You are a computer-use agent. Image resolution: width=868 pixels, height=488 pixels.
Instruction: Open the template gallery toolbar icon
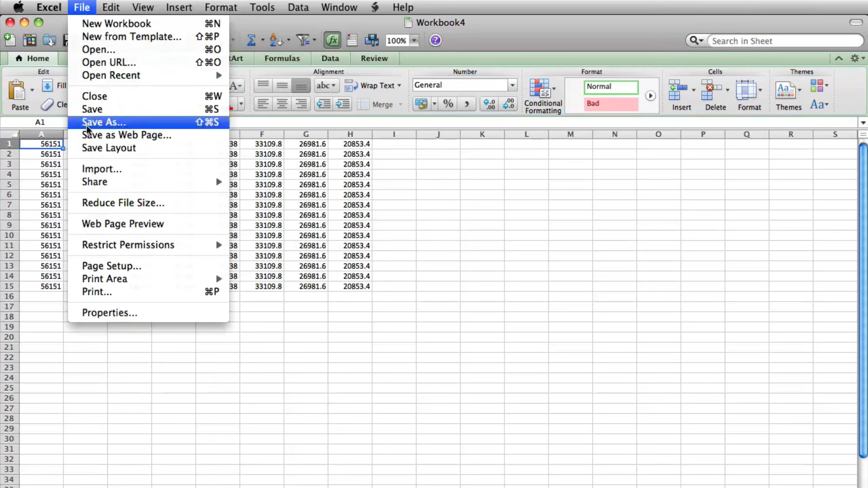tap(29, 40)
